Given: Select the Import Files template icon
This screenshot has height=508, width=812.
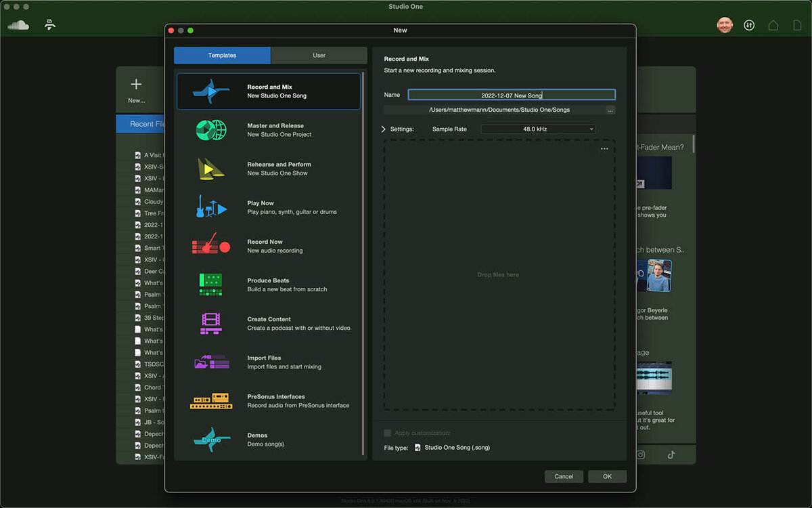Looking at the screenshot, I should tap(210, 362).
